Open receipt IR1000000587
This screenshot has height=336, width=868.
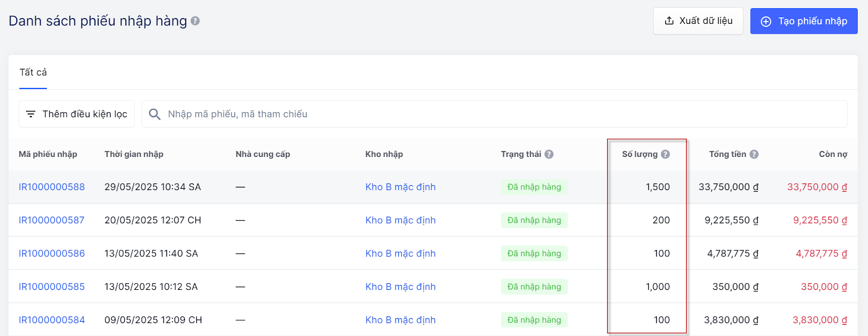[x=52, y=220]
